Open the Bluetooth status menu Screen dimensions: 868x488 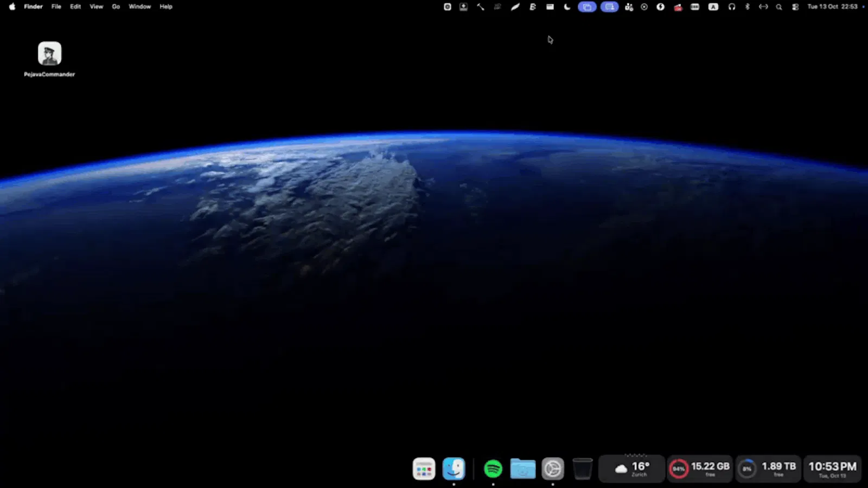tap(747, 7)
